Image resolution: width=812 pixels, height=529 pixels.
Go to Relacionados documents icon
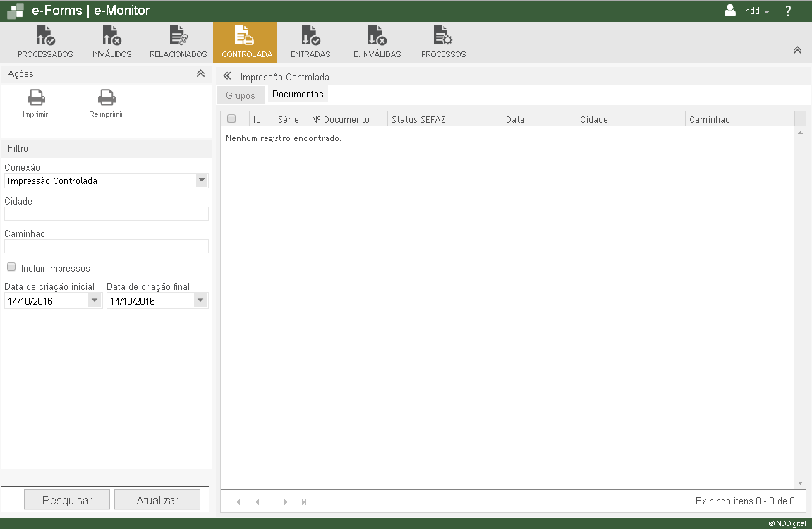click(x=178, y=36)
